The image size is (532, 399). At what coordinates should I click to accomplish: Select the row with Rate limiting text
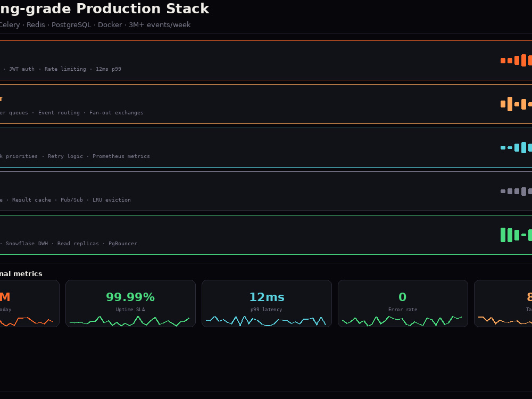(266, 61)
